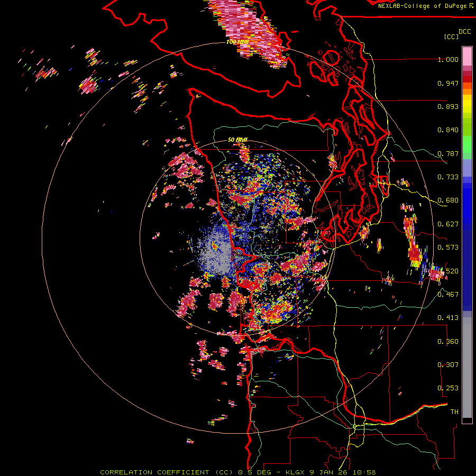Click the 0.307 legend value
Screen dimensions: 476x476
[448, 365]
